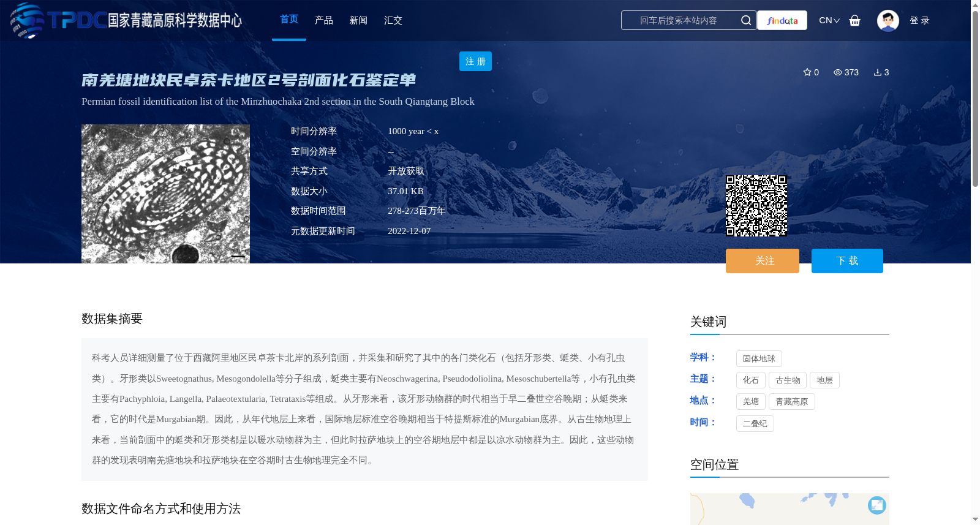Click the Chinese dataset title 南羌塘地块

(249, 80)
